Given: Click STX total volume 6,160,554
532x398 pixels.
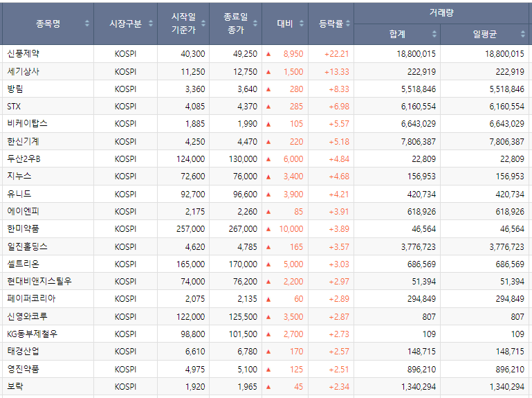Looking at the screenshot, I should pyautogui.click(x=419, y=107).
